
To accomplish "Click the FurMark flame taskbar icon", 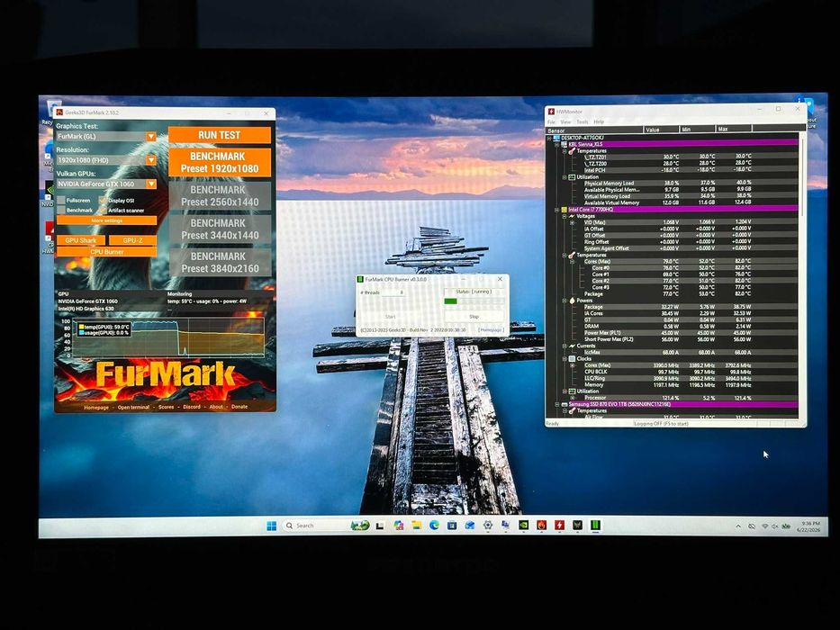I will 542,526.
